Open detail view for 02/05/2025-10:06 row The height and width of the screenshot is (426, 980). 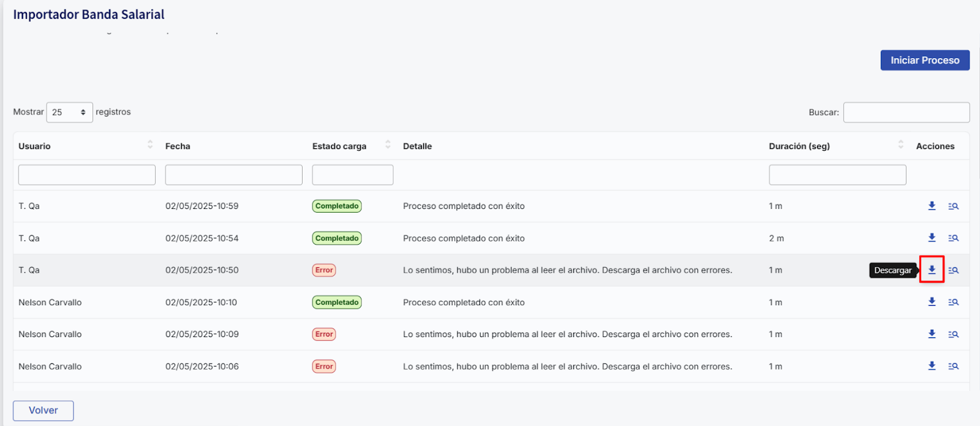(x=953, y=366)
